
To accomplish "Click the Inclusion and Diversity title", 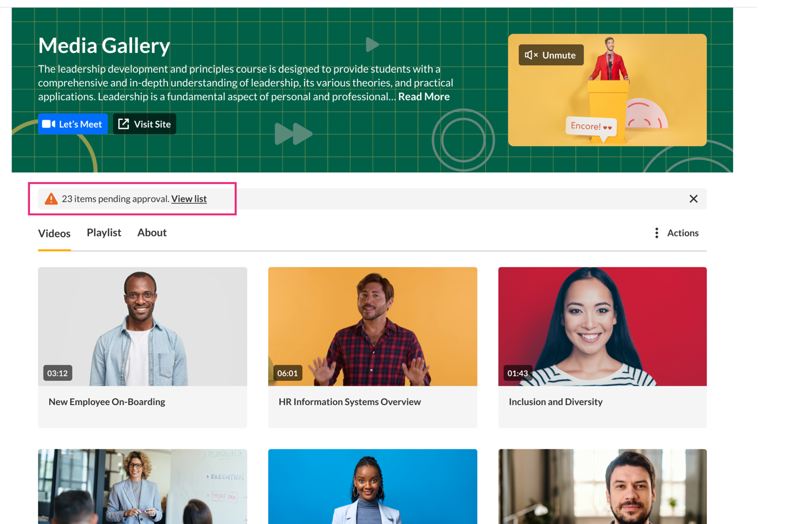I will tap(556, 402).
